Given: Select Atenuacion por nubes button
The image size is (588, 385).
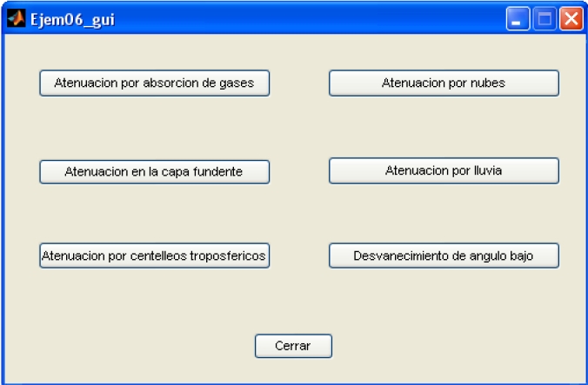Looking at the screenshot, I should (x=444, y=83).
